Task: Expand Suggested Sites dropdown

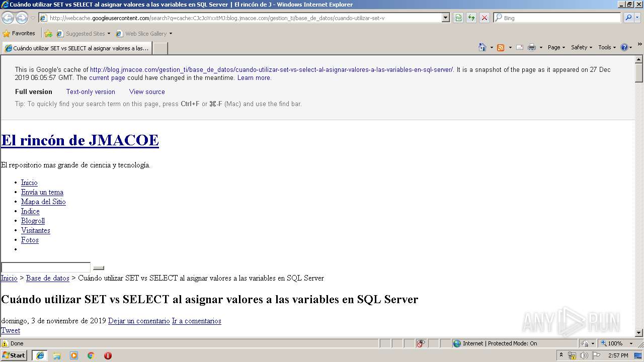Action: [x=109, y=34]
